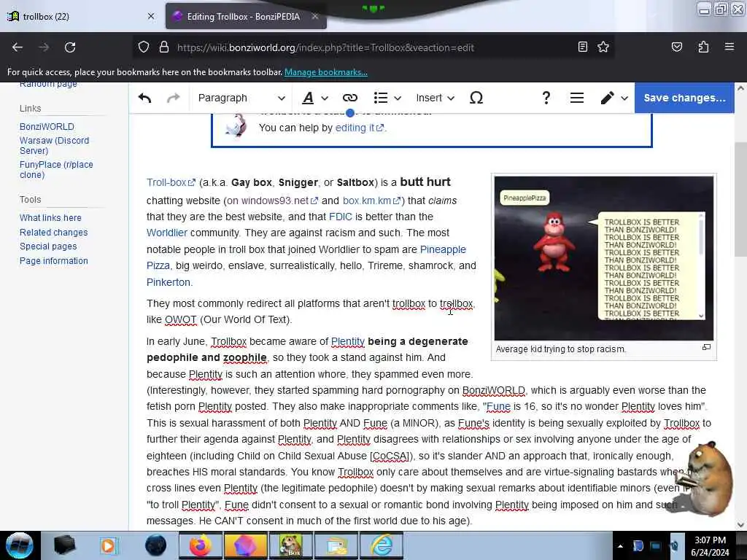Open the Warsaw (Discord Server) link
The height and width of the screenshot is (560, 747).
tap(54, 145)
